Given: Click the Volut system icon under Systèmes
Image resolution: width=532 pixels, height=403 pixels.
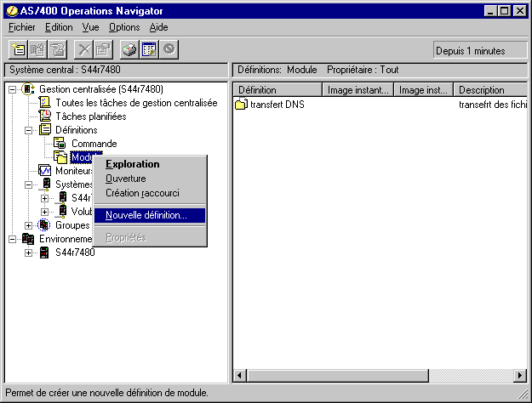Looking at the screenshot, I should (62, 211).
